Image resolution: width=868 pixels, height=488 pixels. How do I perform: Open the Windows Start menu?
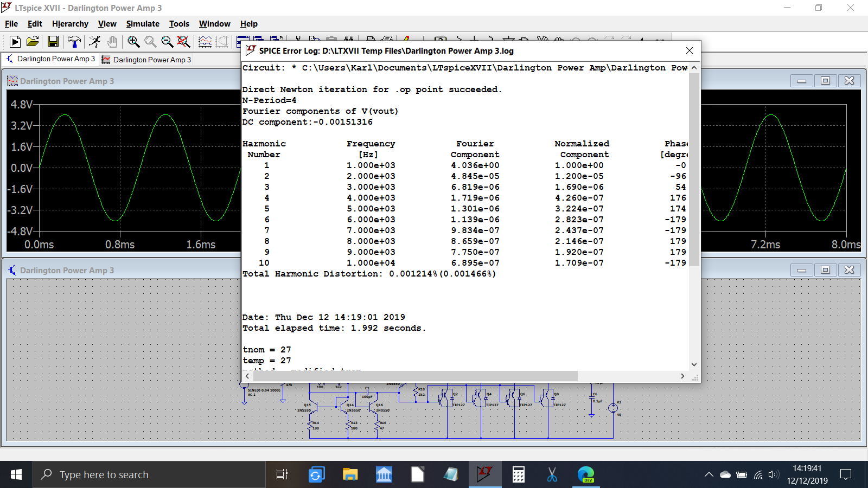pyautogui.click(x=16, y=474)
